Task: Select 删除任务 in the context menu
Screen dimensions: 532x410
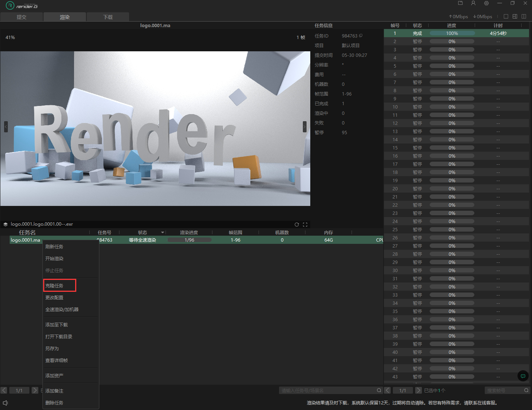Action: [54, 403]
